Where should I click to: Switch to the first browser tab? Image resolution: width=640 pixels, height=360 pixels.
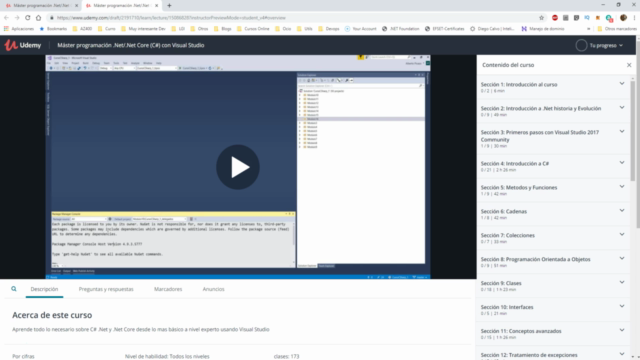(x=41, y=6)
